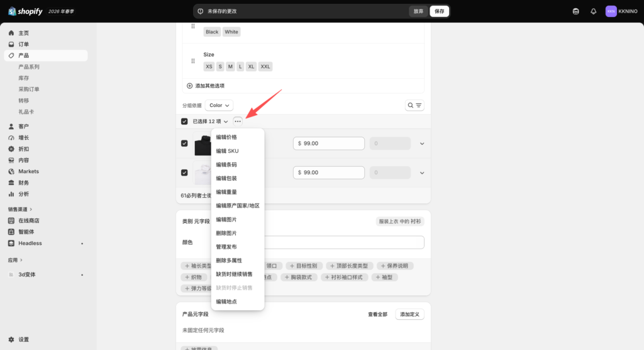Toggle the select-all variants checkbox
This screenshot has width=644, height=350.
pyautogui.click(x=184, y=121)
